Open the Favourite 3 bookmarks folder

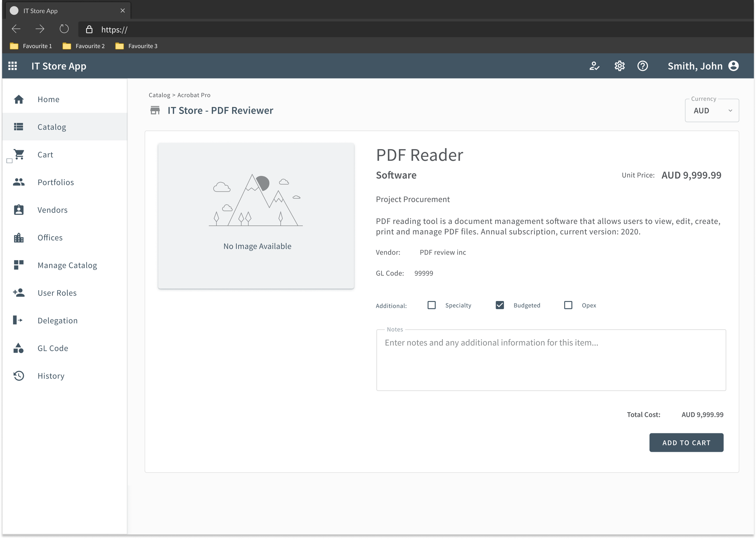coord(136,46)
